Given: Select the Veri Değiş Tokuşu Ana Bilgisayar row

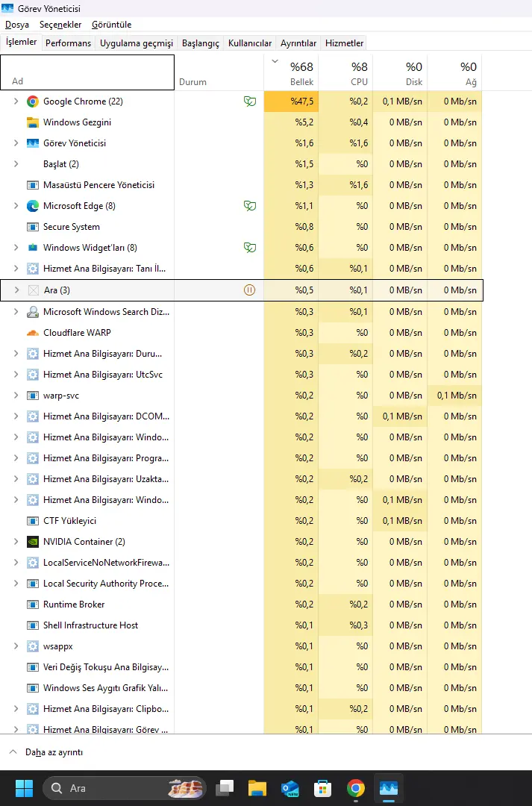Looking at the screenshot, I should (242, 667).
